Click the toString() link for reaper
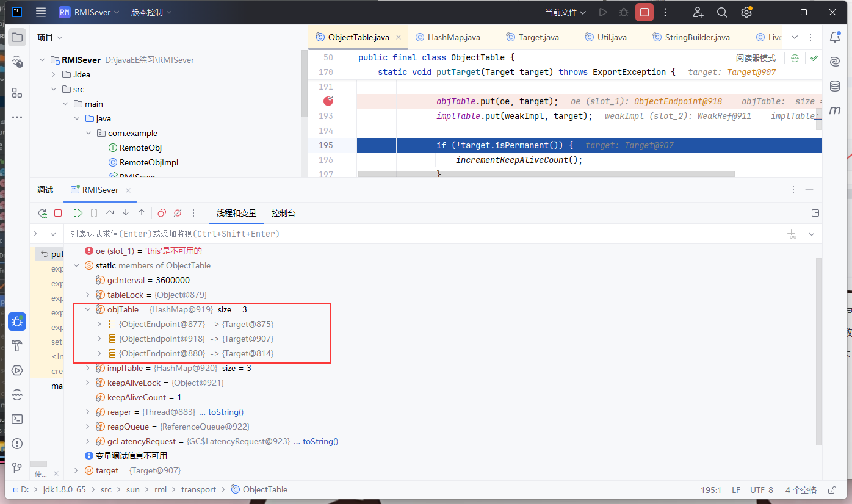This screenshot has height=504, width=852. pyautogui.click(x=225, y=412)
